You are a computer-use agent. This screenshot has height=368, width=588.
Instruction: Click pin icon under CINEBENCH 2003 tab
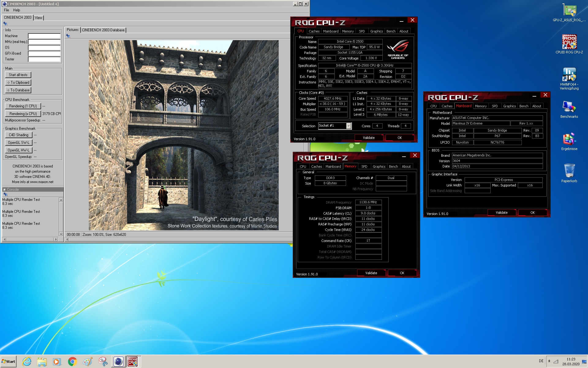[5, 23]
